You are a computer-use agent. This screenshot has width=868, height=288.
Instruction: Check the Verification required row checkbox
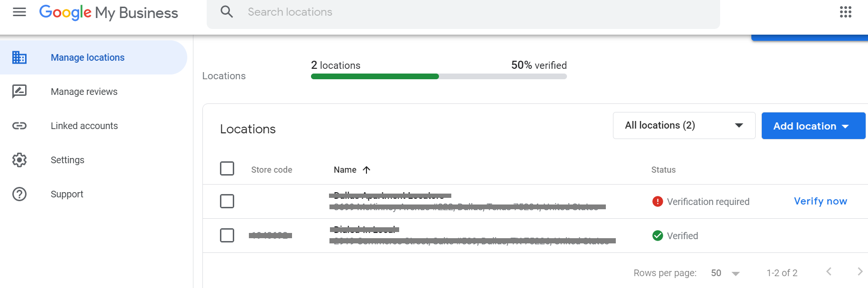point(227,201)
